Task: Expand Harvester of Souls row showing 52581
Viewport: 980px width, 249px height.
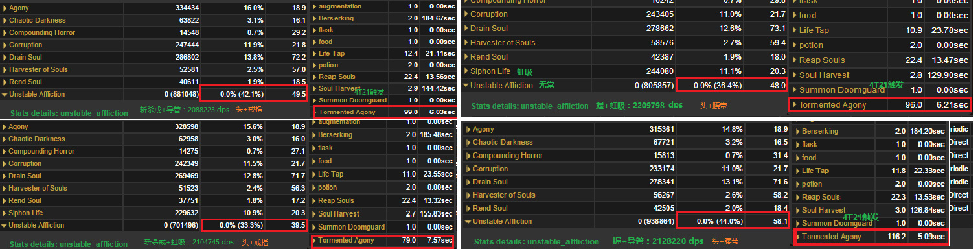Action: pos(5,69)
